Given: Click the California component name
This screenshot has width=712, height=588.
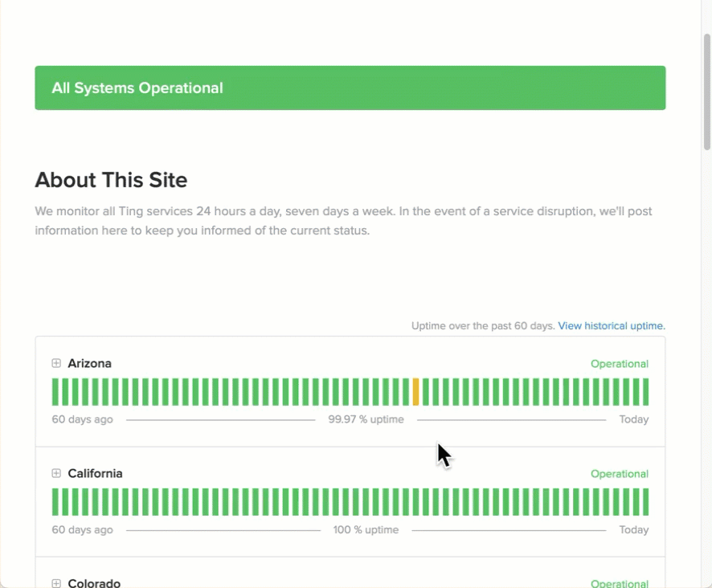Looking at the screenshot, I should (95, 474).
